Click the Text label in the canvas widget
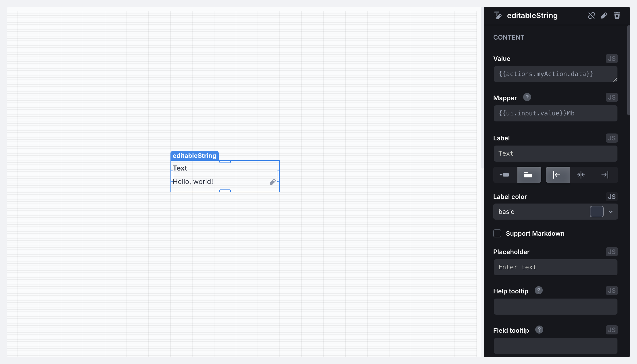Viewport: 637px width, 364px height. [180, 168]
